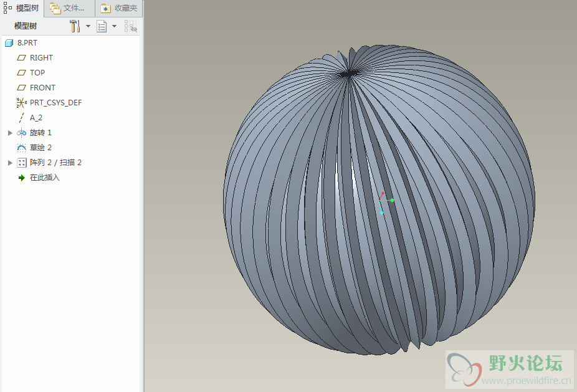Click the model tree settings hammer icon

pyautogui.click(x=75, y=26)
